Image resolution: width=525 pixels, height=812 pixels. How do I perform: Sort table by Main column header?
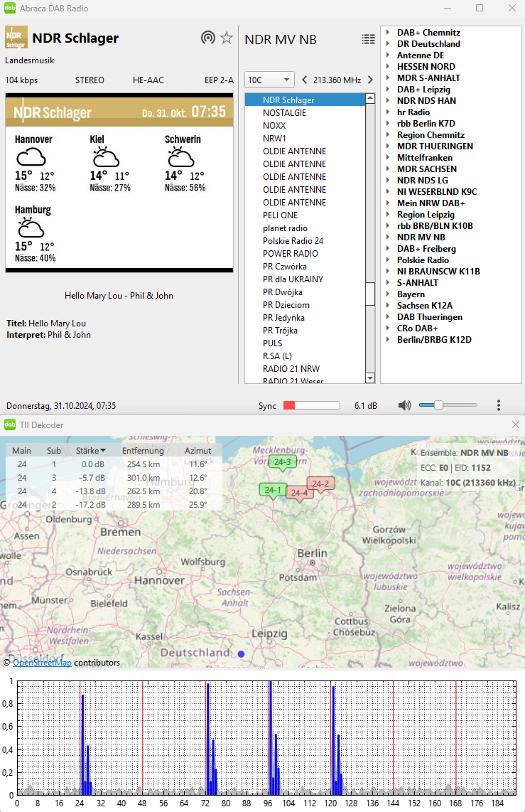[x=22, y=451]
